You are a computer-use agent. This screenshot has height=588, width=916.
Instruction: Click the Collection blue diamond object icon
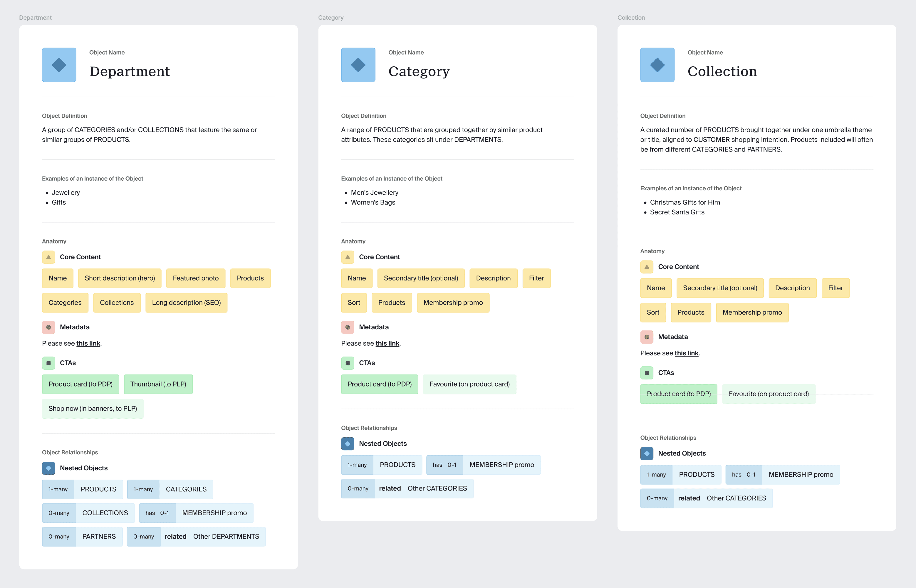(657, 65)
